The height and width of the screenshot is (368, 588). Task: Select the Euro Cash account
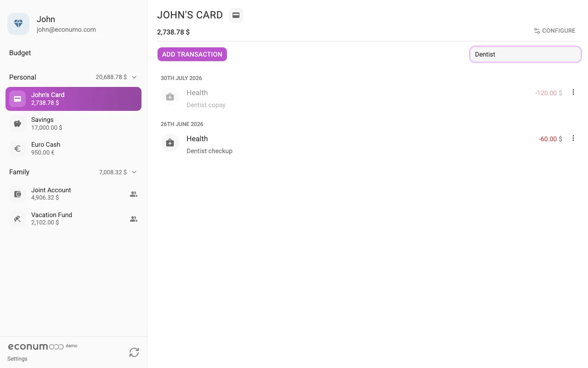pos(73,149)
